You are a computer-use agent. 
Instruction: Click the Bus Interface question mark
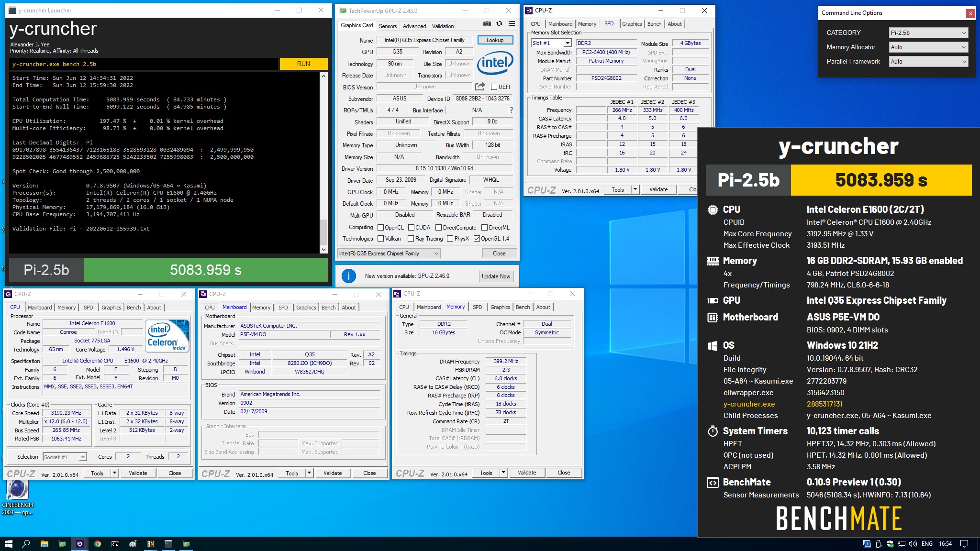tap(511, 110)
